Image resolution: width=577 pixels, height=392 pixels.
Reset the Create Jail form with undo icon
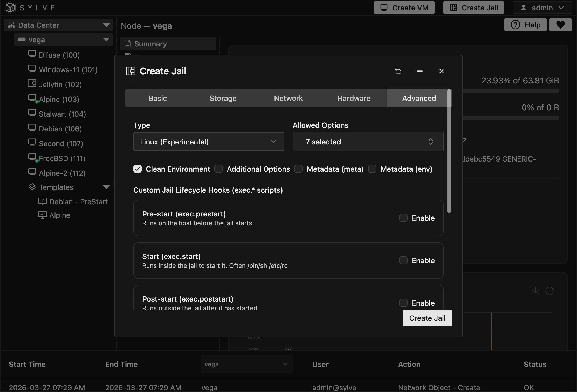(398, 71)
